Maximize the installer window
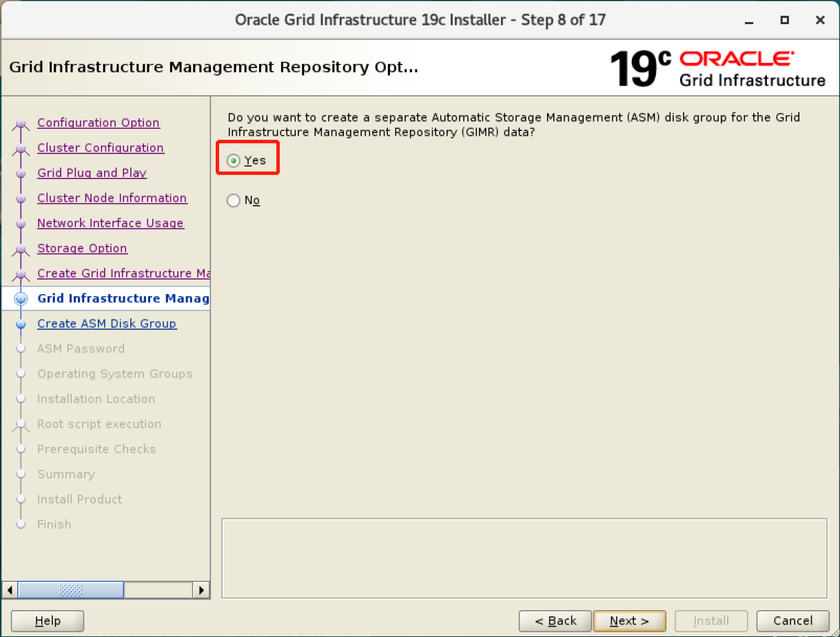 [784, 20]
